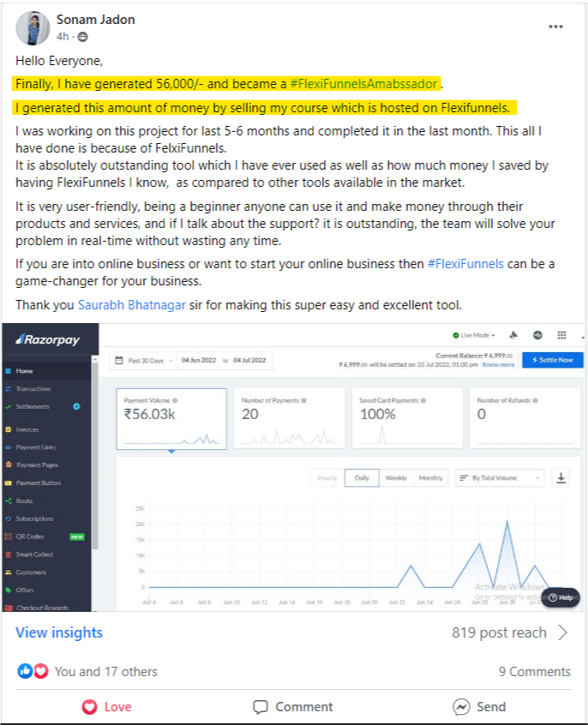Click the Comment button
588x725 pixels.
coord(293,707)
